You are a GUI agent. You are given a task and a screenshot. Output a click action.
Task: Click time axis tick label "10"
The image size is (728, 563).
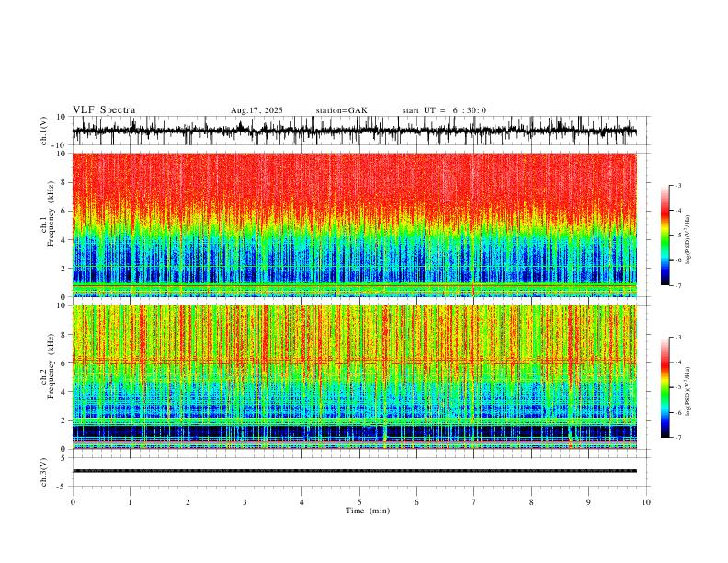[x=646, y=502]
